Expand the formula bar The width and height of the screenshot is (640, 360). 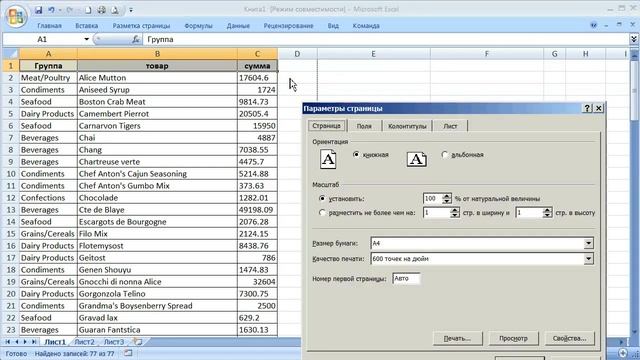tap(634, 39)
